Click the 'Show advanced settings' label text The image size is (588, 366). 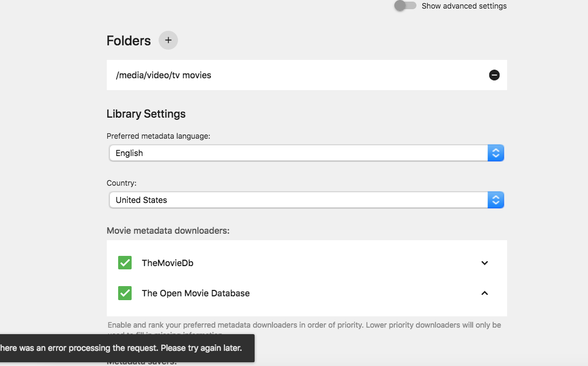tap(464, 6)
